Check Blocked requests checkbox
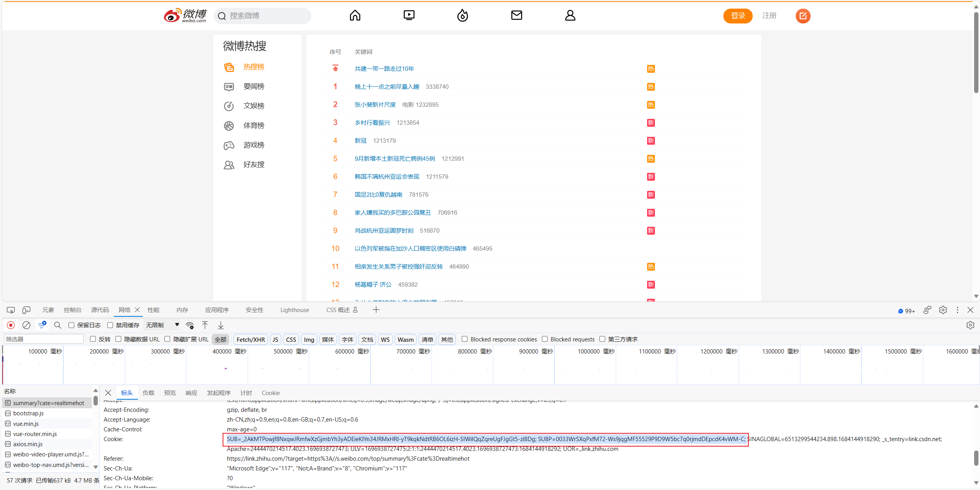The width and height of the screenshot is (980, 490). [x=545, y=339]
